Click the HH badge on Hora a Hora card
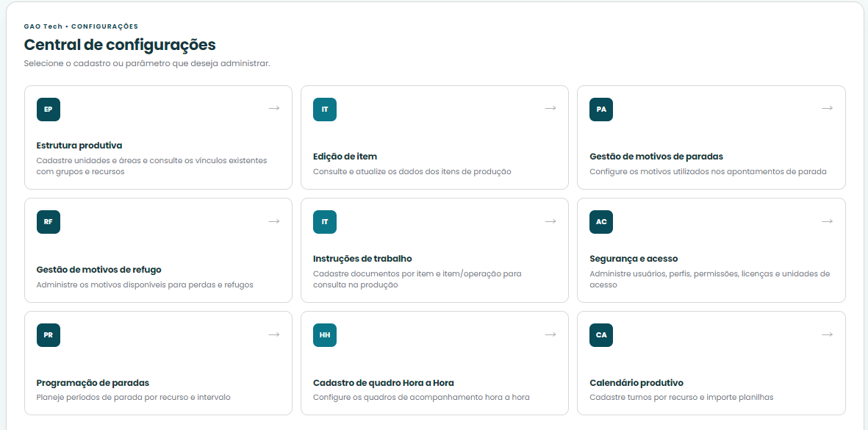 (x=324, y=335)
